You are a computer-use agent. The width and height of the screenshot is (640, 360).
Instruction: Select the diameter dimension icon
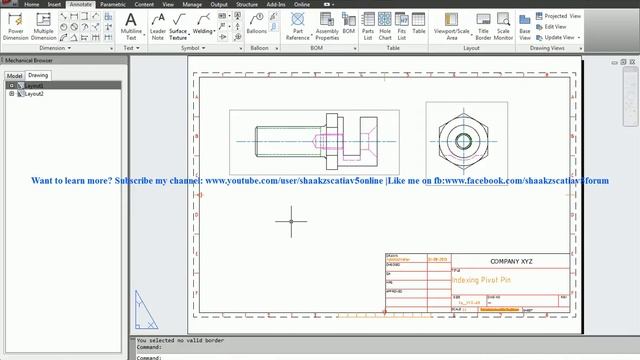(74, 27)
